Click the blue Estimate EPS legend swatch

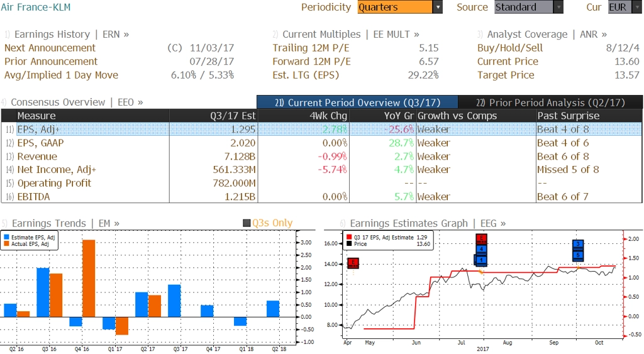tap(6, 238)
